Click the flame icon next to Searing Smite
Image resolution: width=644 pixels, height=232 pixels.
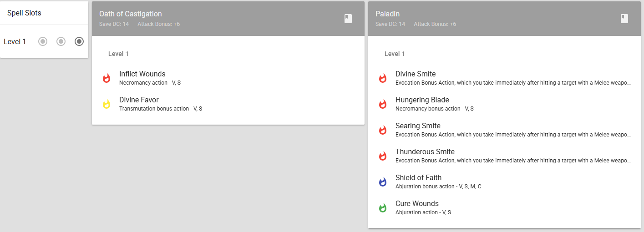coord(383,130)
